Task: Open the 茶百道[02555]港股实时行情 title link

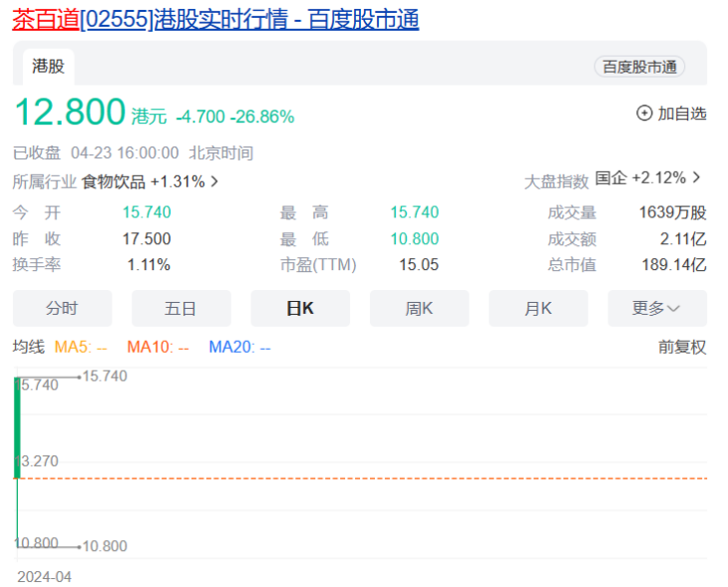Action: coord(215,20)
